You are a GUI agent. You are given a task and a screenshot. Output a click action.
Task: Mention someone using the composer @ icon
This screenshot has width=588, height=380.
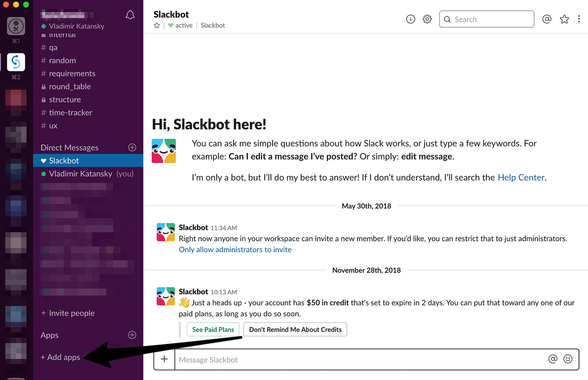553,359
